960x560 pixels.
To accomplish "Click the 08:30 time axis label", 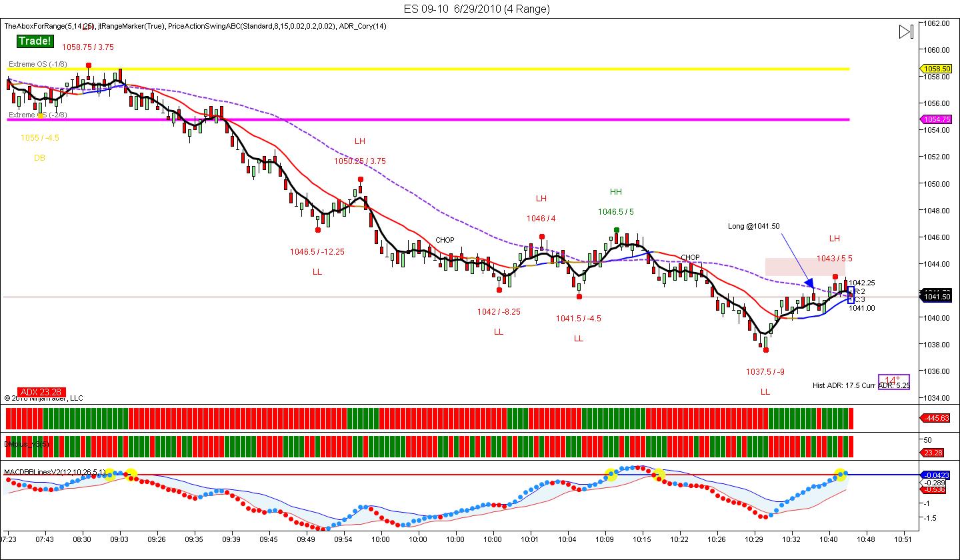I will coord(82,539).
